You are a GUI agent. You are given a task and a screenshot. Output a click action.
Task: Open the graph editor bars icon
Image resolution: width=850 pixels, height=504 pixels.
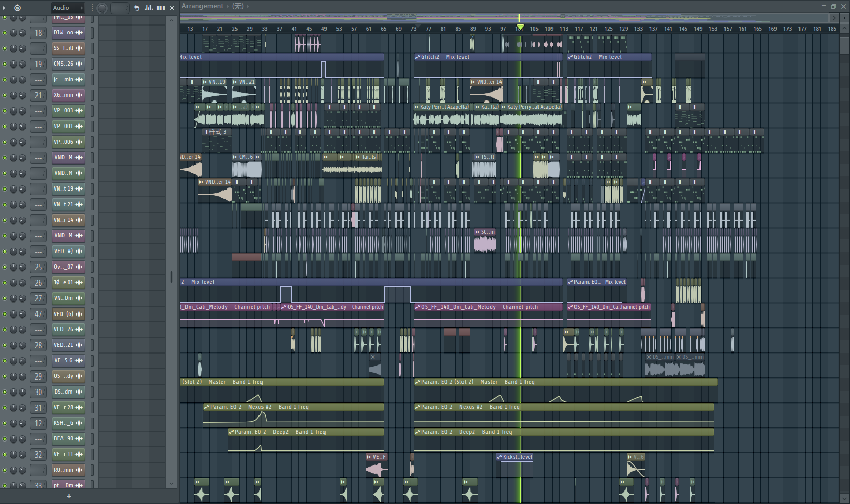(x=148, y=8)
